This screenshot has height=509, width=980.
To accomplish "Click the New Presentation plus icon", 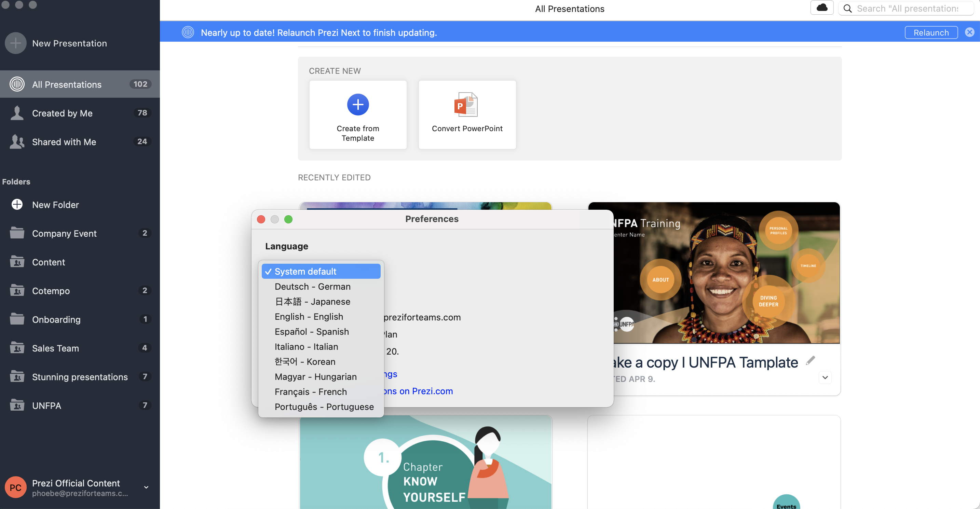I will pos(16,43).
